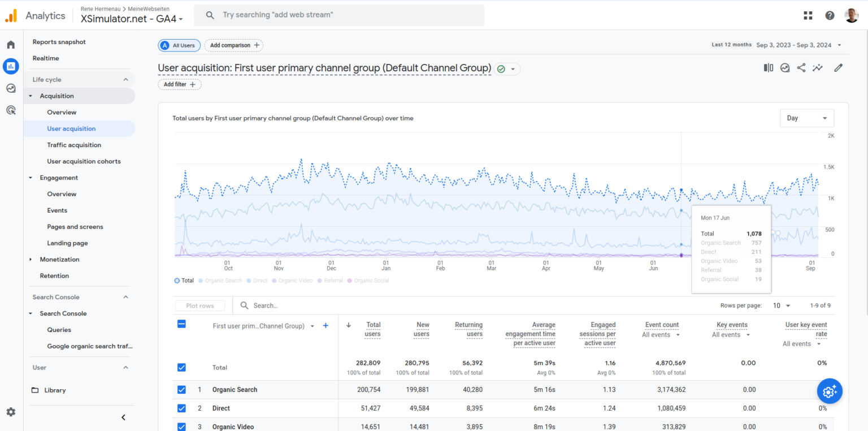868x431 pixels.
Task: Click the Customize report pencil icon
Action: coord(838,68)
